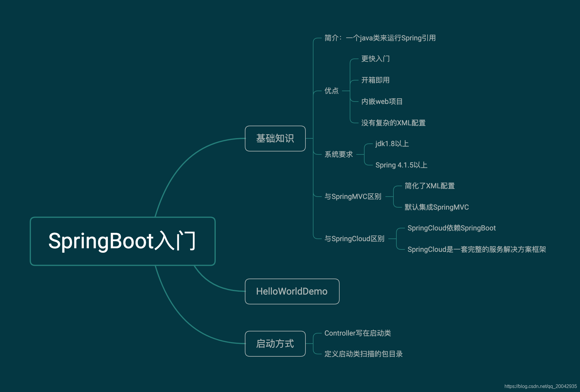Click 简化了XML配置 leaf
This screenshot has width=580, height=392.
tap(430, 186)
